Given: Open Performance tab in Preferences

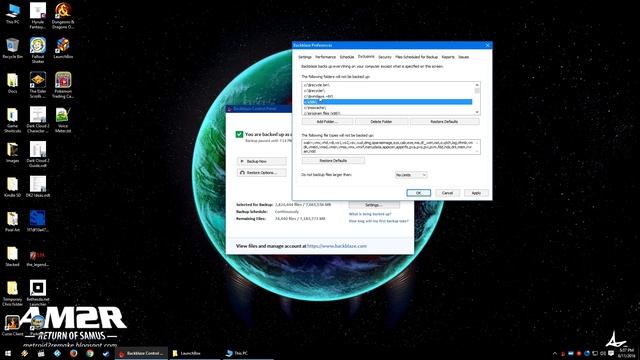Looking at the screenshot, I should 325,57.
